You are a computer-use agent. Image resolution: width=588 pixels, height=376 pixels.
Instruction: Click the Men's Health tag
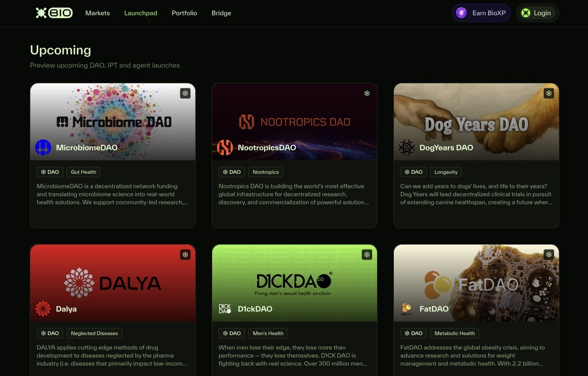tap(268, 333)
